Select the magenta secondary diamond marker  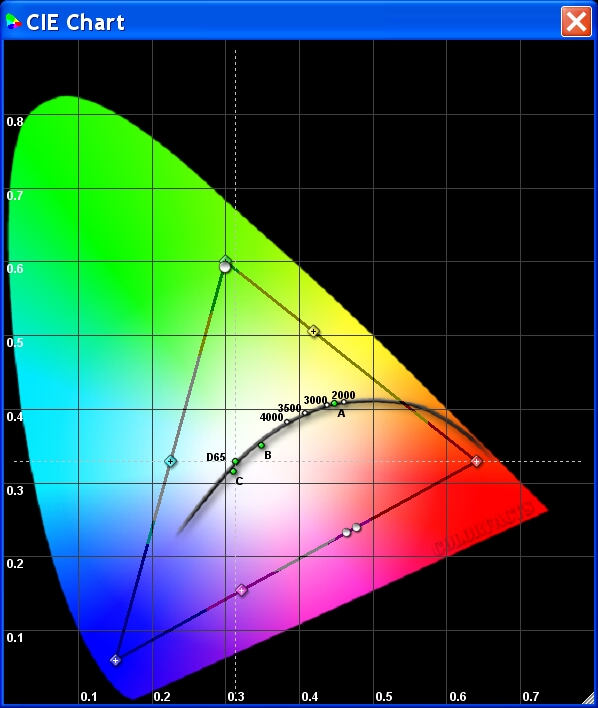(242, 590)
